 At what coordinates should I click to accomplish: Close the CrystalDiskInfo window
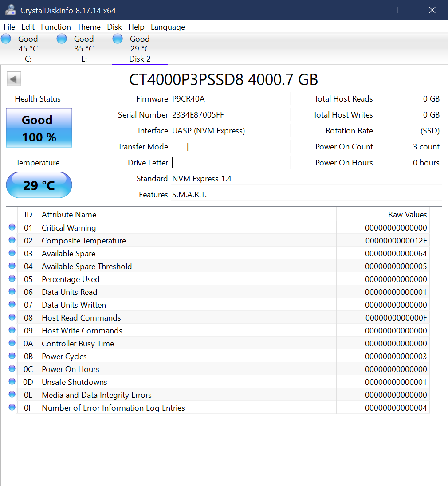[x=432, y=10]
